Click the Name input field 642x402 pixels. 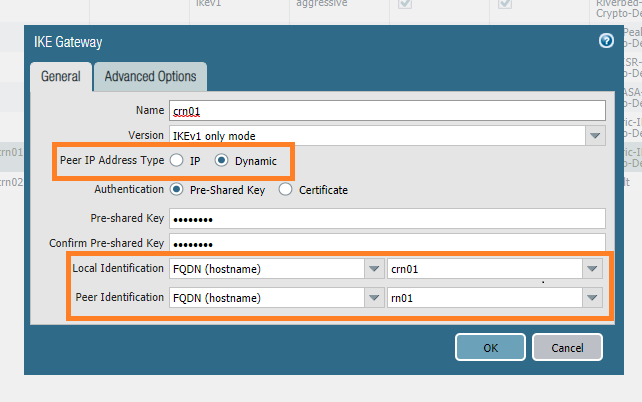(x=388, y=110)
